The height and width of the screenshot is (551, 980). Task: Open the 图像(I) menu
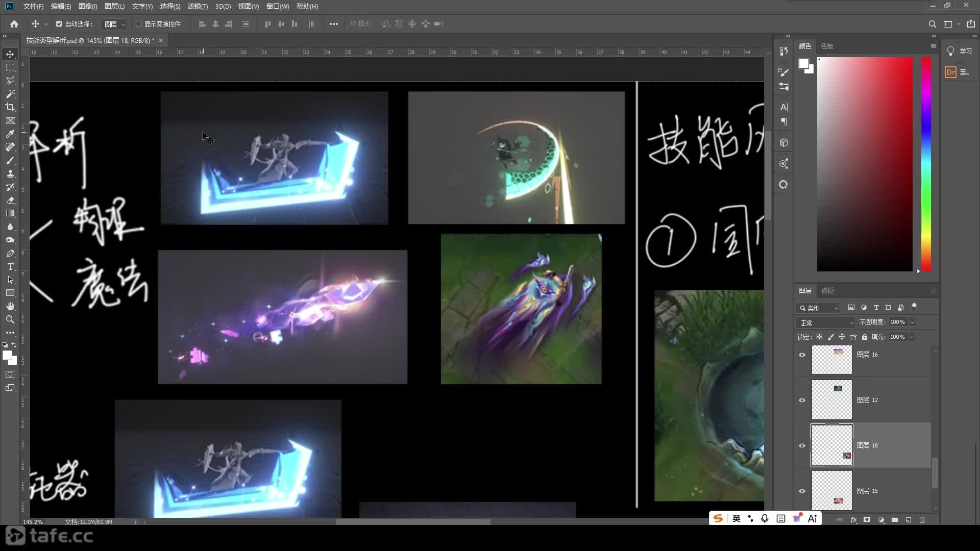88,6
